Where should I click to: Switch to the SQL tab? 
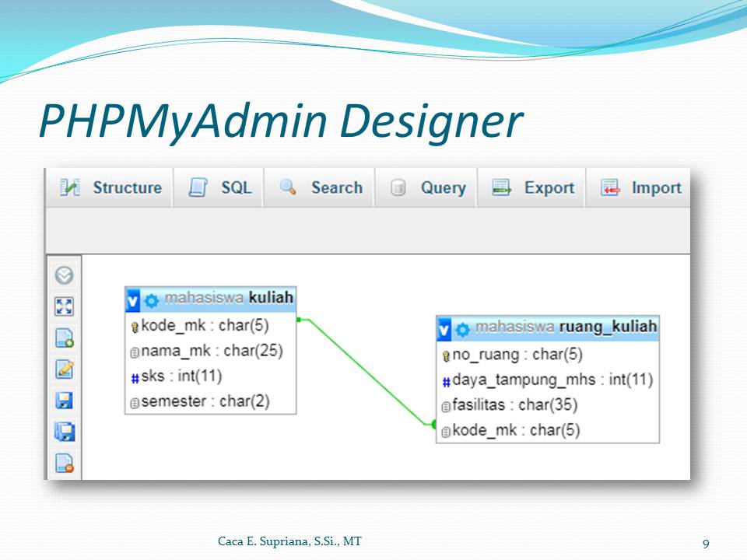[x=219, y=187]
